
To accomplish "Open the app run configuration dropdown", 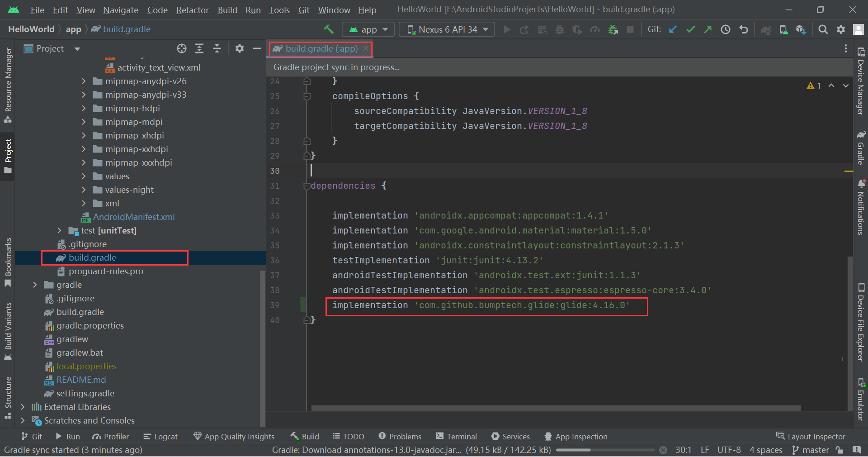I will [x=368, y=29].
